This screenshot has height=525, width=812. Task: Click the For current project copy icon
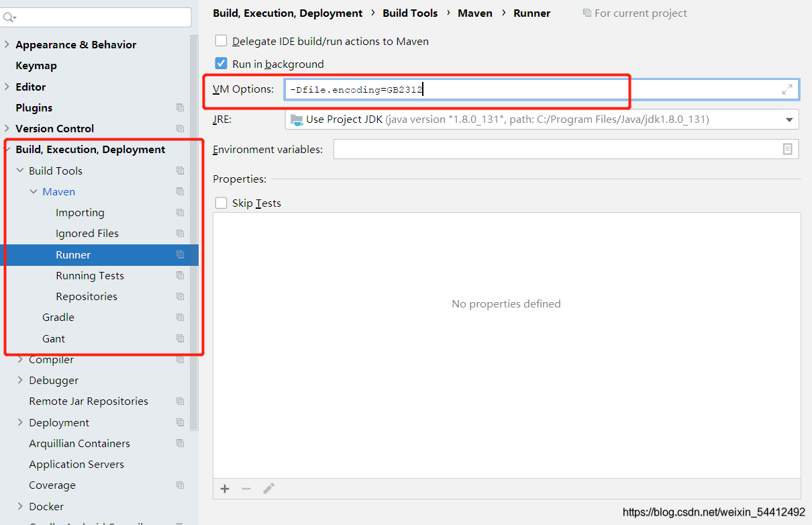point(587,13)
